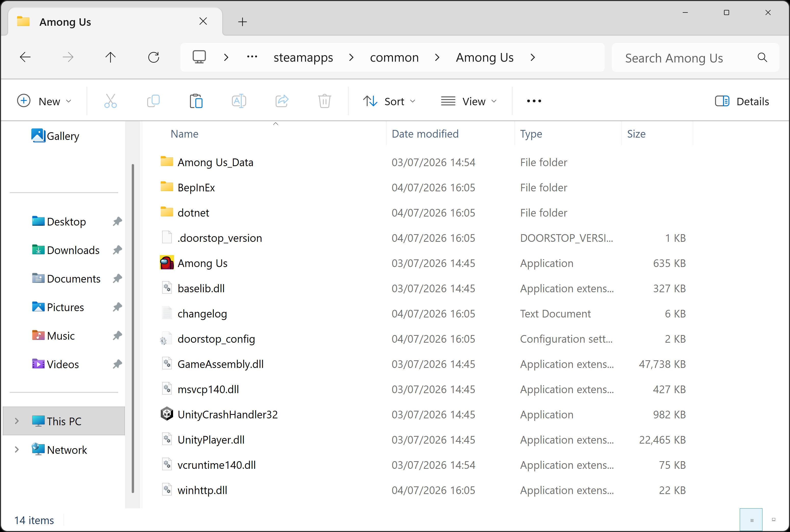790x532 pixels.
Task: Expand chevron after steamapps breadcrumb
Action: [352, 57]
